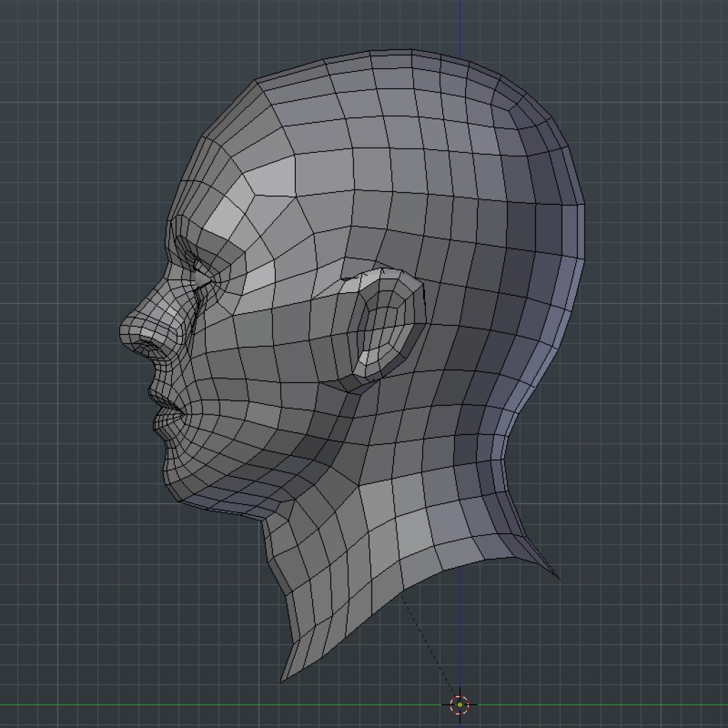This screenshot has height=728, width=728.
Task: Click the nostril of the nose
Action: pyautogui.click(x=145, y=347)
